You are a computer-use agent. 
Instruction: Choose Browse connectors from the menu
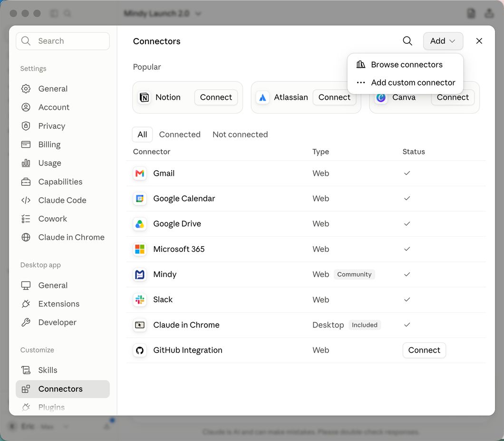pyautogui.click(x=405, y=65)
